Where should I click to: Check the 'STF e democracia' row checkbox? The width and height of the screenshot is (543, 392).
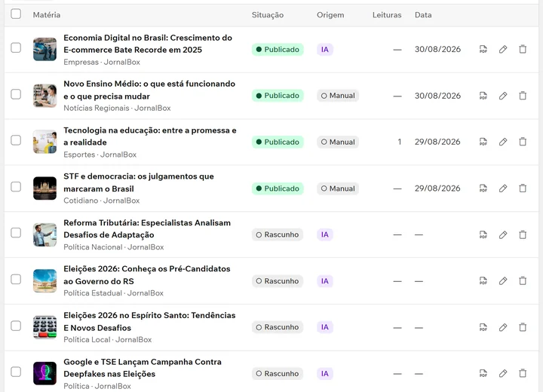(16, 187)
